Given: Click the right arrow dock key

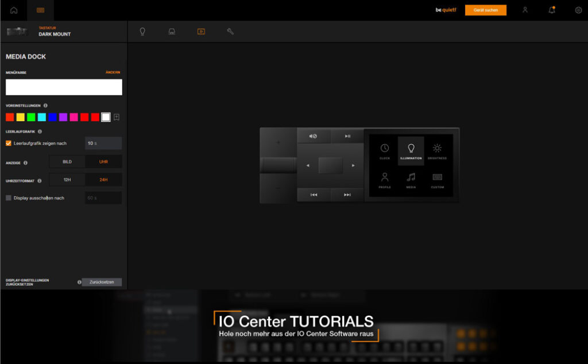Looking at the screenshot, I should [353, 165].
